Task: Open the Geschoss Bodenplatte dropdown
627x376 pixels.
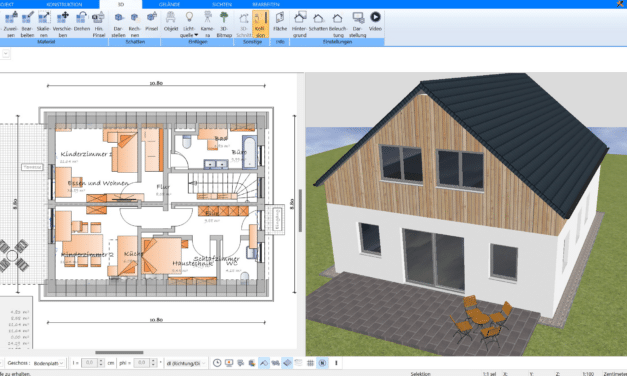Action: pyautogui.click(x=48, y=363)
